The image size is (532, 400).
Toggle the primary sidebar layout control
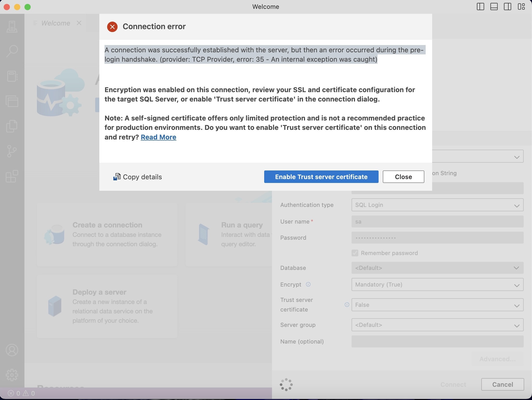(x=480, y=7)
